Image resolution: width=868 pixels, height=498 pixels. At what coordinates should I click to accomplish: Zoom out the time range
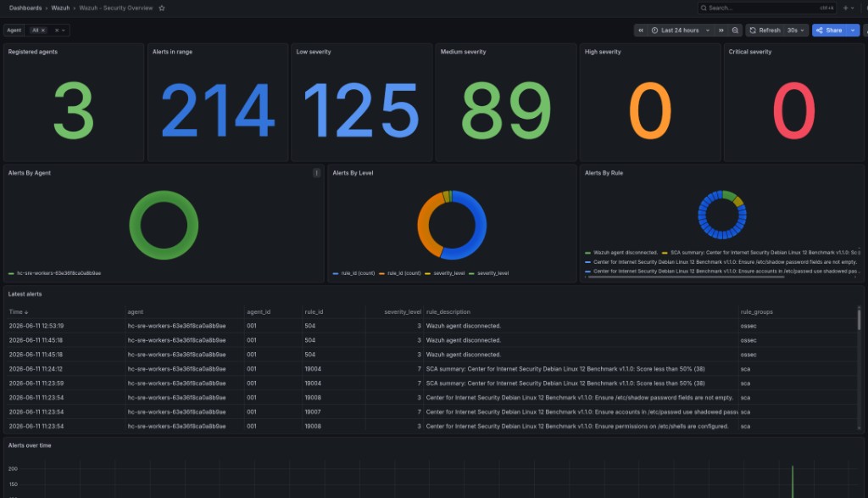(735, 31)
